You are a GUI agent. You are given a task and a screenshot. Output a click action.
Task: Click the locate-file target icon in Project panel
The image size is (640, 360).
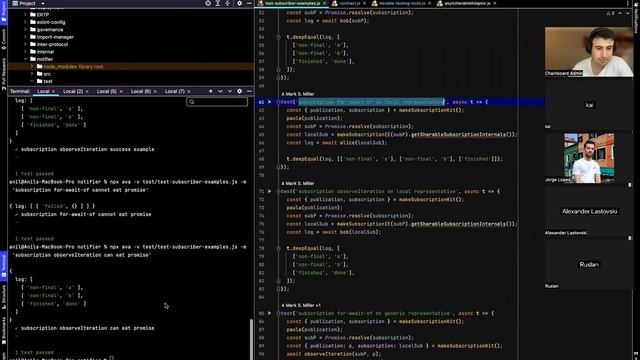pyautogui.click(x=208, y=3)
